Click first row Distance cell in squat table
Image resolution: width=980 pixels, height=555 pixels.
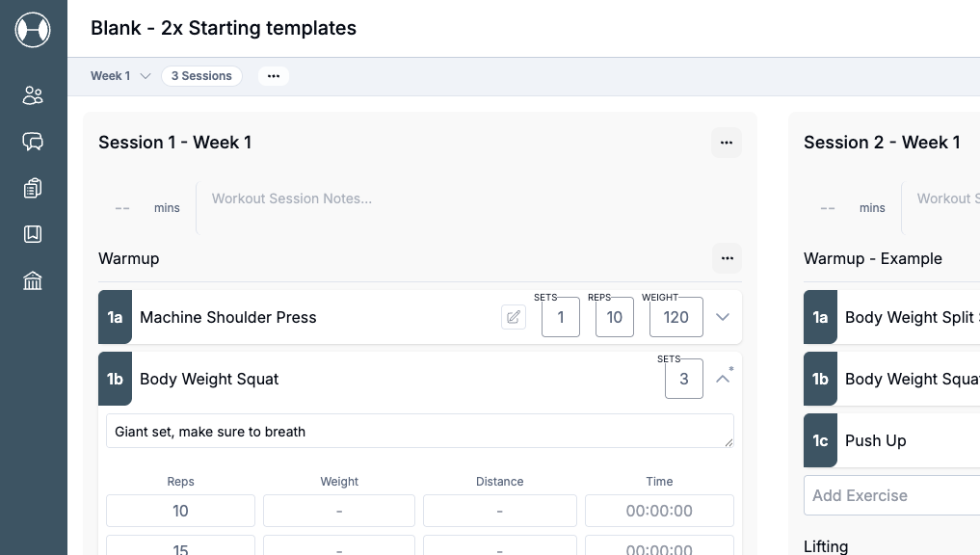tap(500, 512)
